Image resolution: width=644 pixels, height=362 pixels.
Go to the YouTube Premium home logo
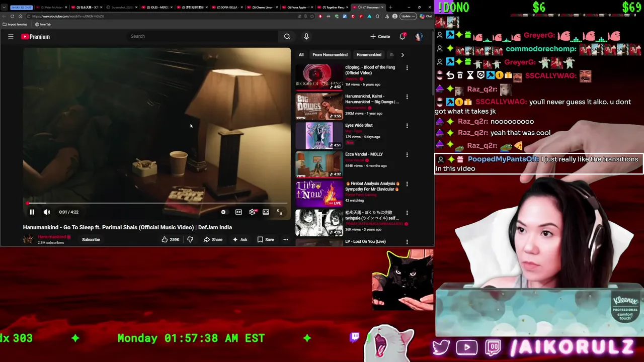(x=35, y=37)
